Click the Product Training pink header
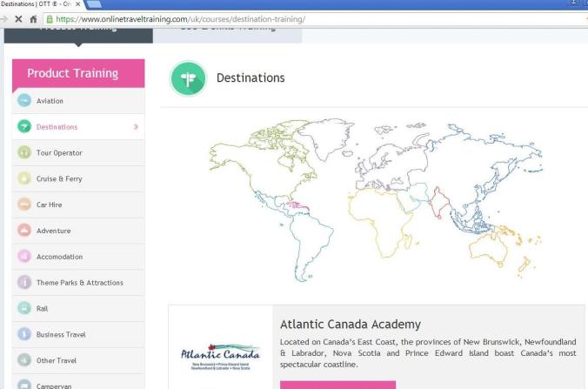The image size is (588, 389). tap(78, 73)
